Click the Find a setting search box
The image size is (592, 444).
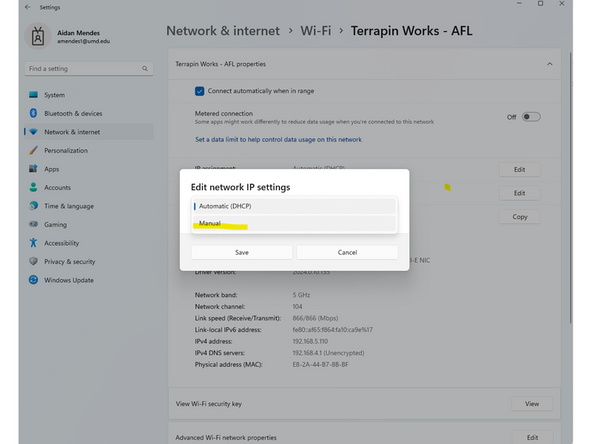(x=89, y=69)
